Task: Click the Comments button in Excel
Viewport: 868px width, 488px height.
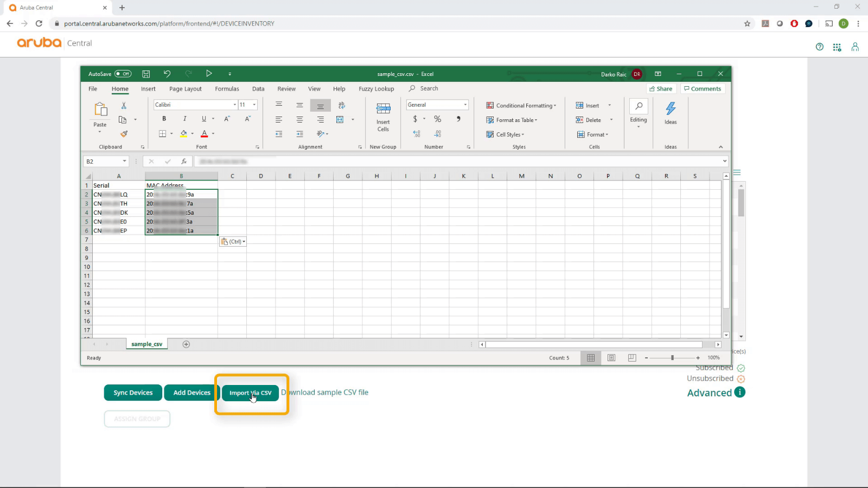Action: tap(703, 89)
